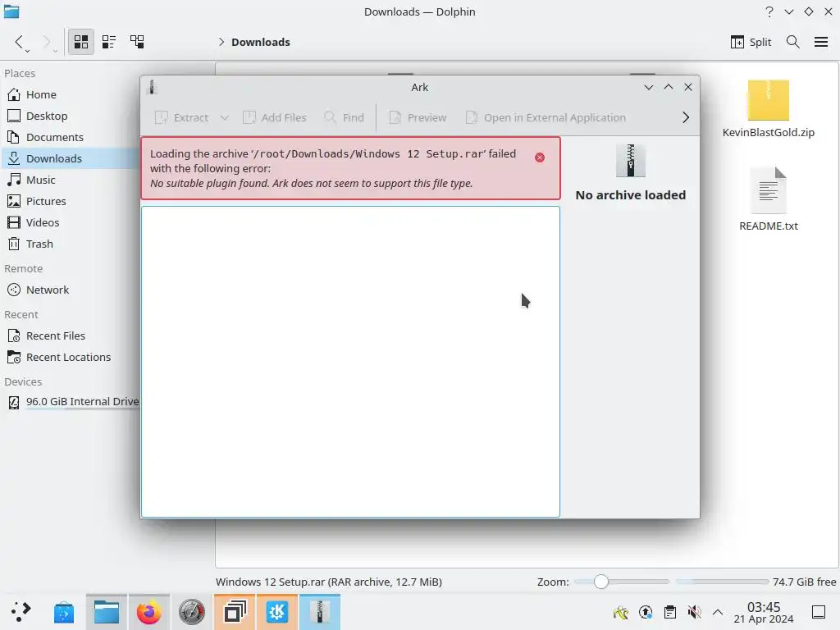Viewport: 840px width, 630px height.
Task: Switch to Ark via taskbar icon
Action: click(x=320, y=612)
